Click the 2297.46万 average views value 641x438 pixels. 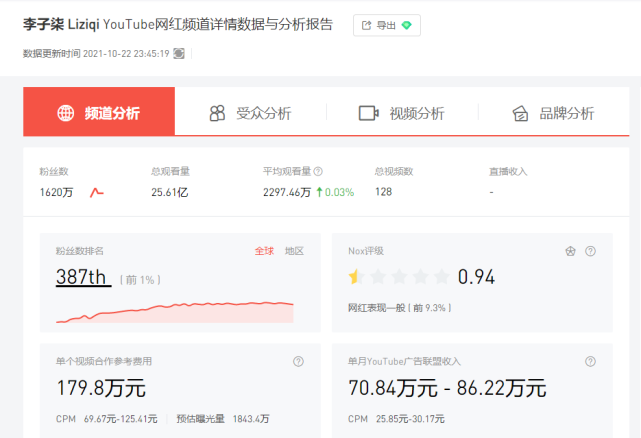click(x=287, y=192)
